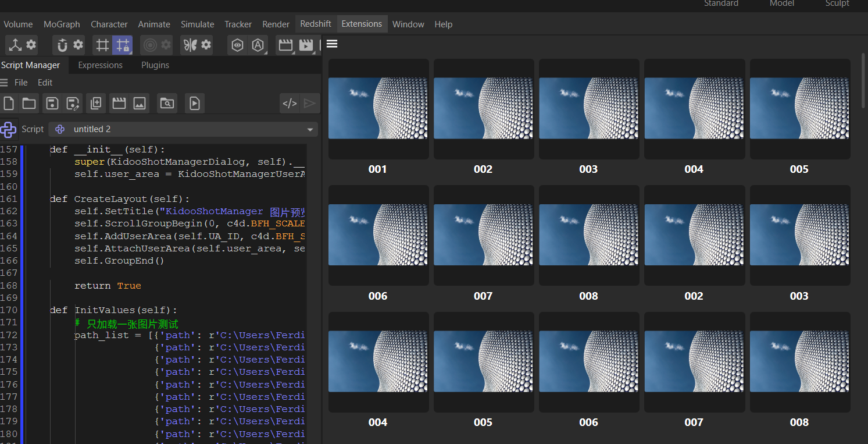
Task: Open the Help menu
Action: (443, 24)
